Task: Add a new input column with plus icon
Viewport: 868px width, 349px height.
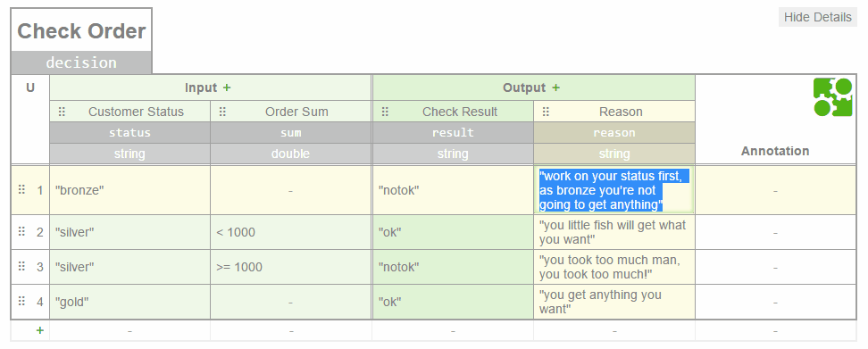Action: coord(227,88)
